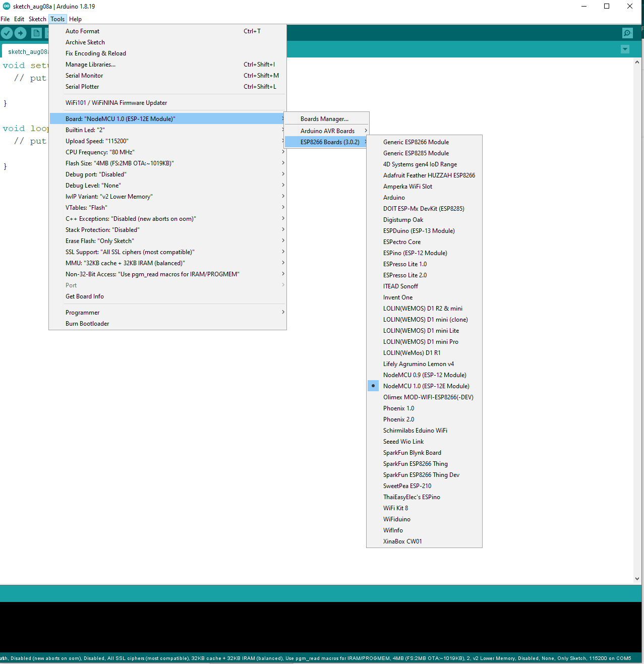The width and height of the screenshot is (644, 664).
Task: Expand the Arduino AVR Boards submenu
Action: click(x=327, y=131)
